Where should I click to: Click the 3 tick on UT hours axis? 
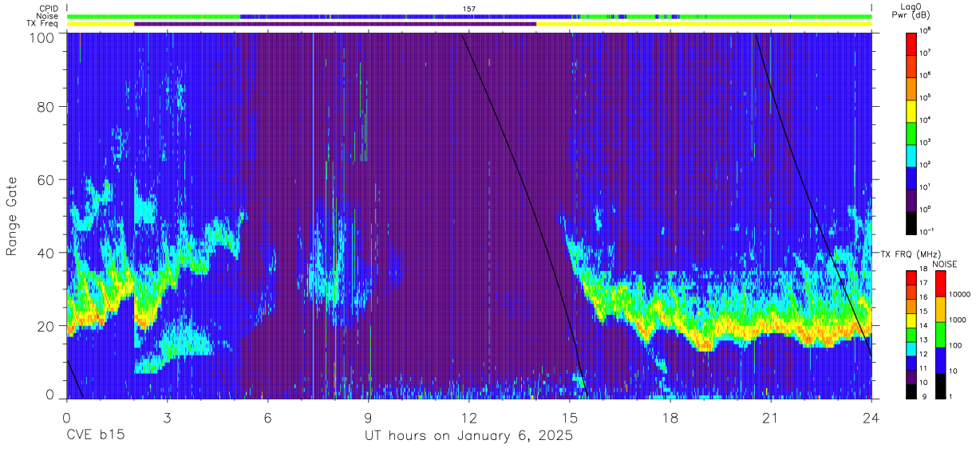[x=167, y=417]
